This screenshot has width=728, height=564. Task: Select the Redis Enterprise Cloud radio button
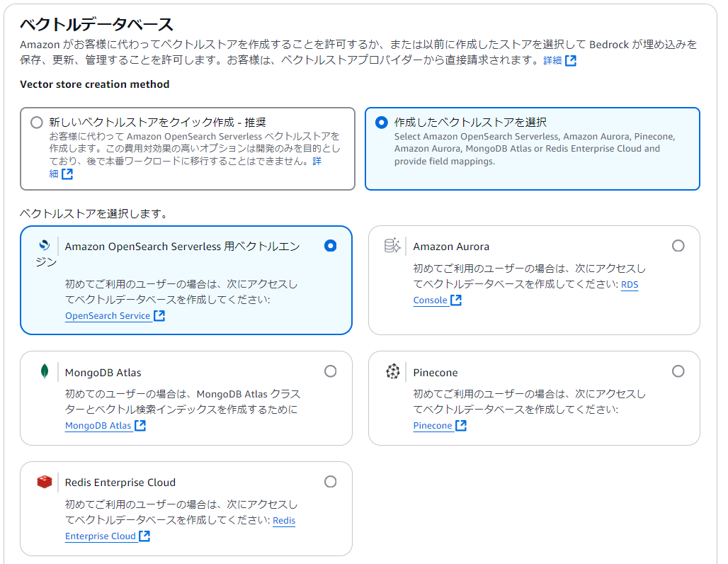331,482
